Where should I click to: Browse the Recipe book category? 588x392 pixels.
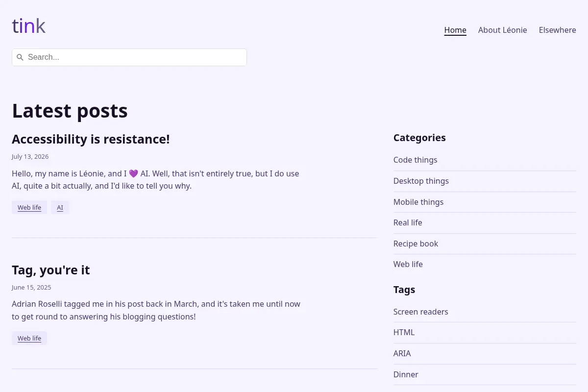[416, 244]
